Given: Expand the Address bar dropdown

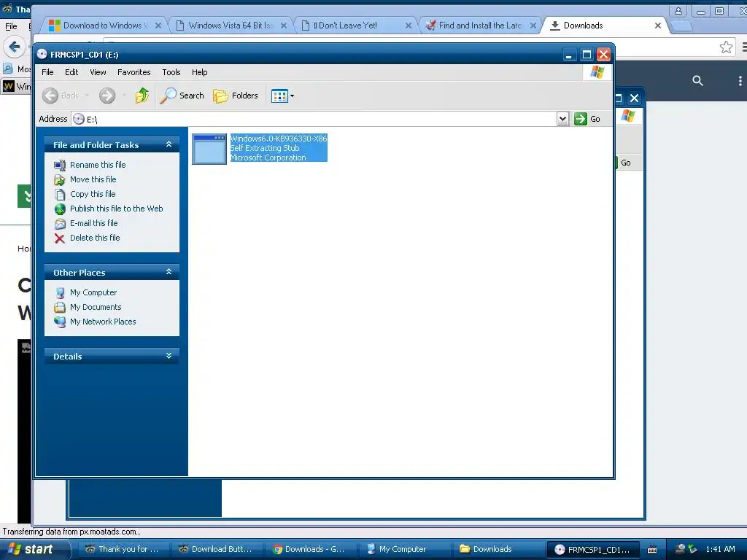Looking at the screenshot, I should (x=562, y=119).
